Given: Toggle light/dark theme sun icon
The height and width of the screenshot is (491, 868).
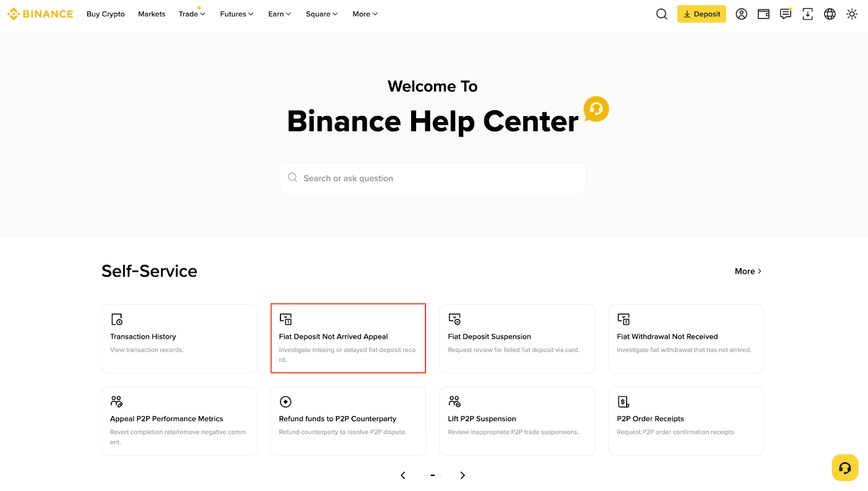Looking at the screenshot, I should pyautogui.click(x=852, y=14).
